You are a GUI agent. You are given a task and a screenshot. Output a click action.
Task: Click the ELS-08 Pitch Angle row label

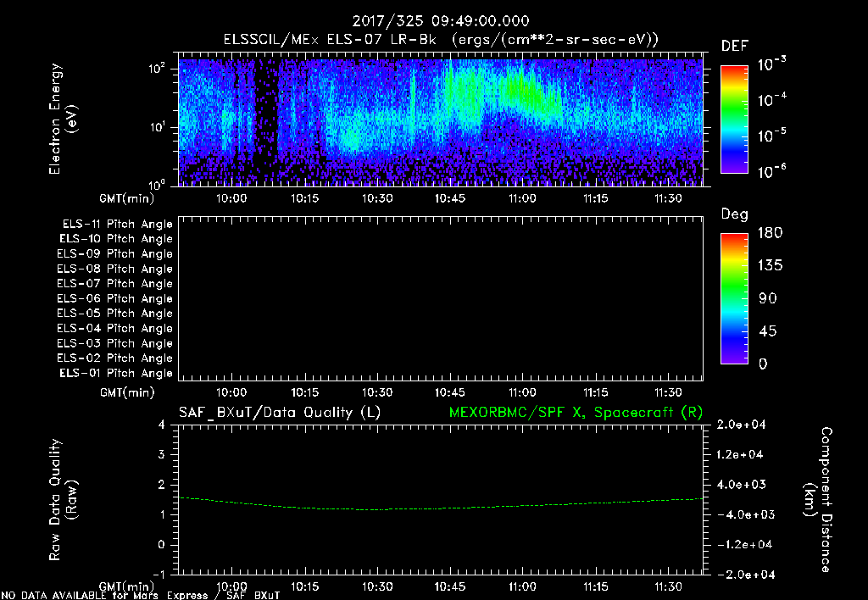(x=114, y=269)
